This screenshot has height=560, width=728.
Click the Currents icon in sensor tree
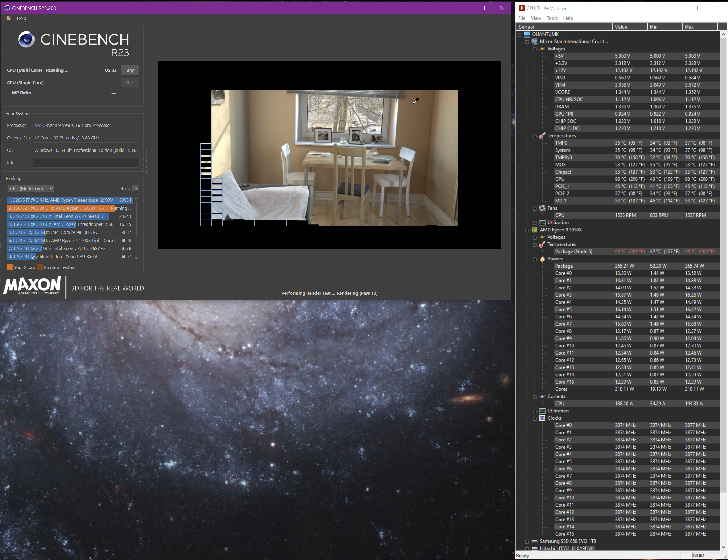tap(542, 396)
